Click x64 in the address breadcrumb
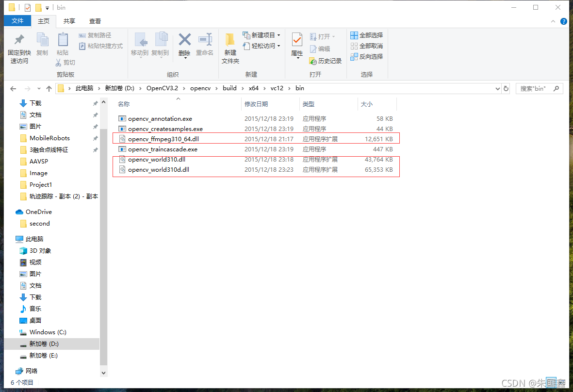573x392 pixels. [x=254, y=88]
